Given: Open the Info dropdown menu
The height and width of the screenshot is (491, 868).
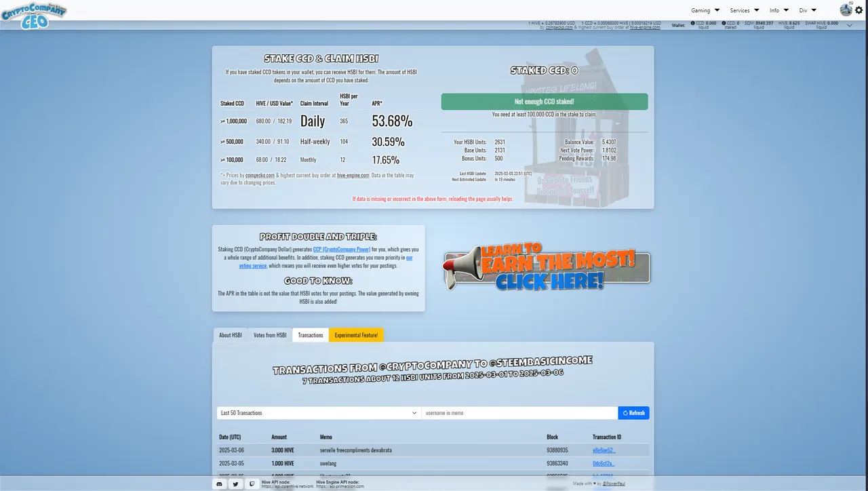Looking at the screenshot, I should click(x=779, y=10).
